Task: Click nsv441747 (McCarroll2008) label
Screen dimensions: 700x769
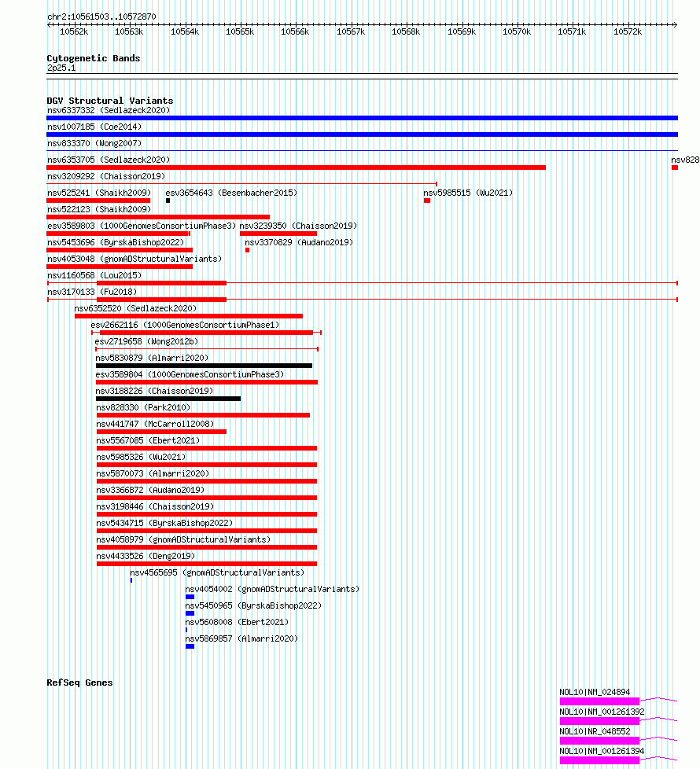Action: coord(155,425)
